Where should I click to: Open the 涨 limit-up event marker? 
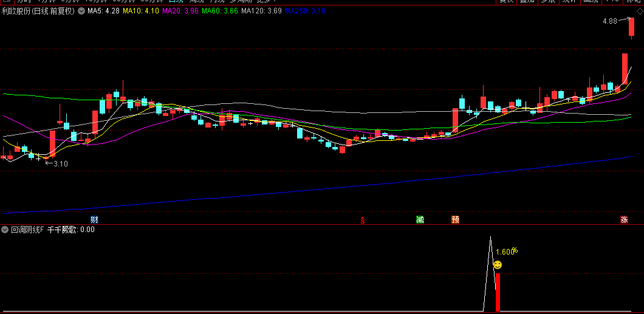pos(625,220)
